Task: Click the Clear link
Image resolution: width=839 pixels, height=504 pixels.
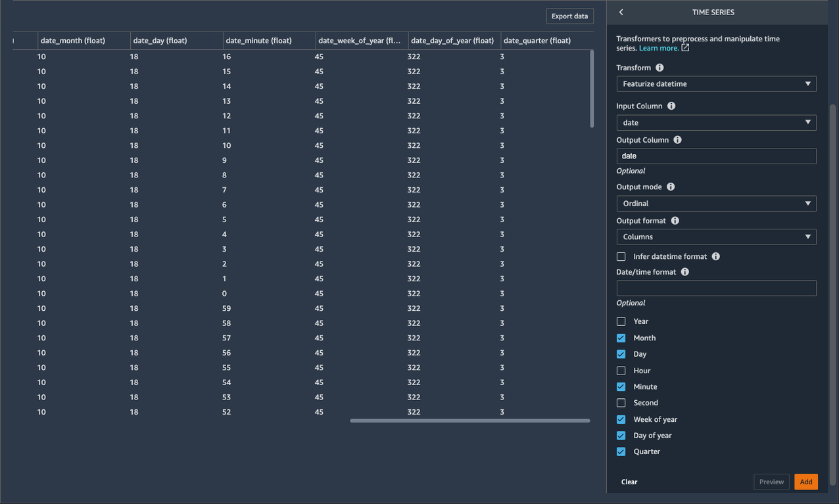Action: [629, 482]
